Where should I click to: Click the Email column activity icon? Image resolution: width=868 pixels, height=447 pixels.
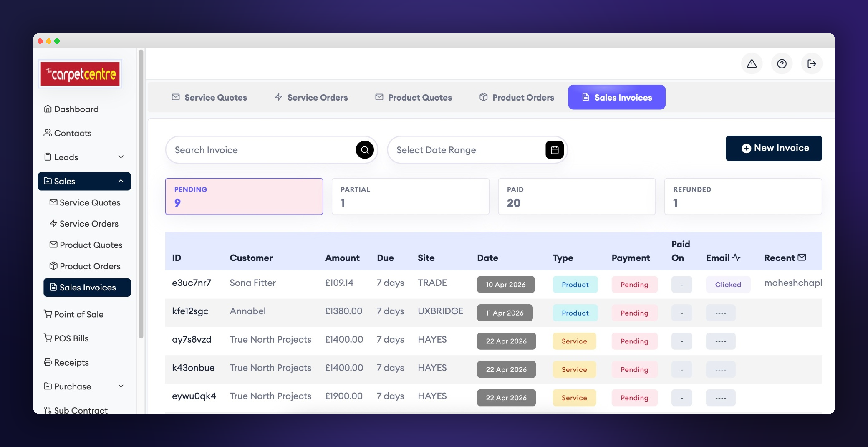737,258
